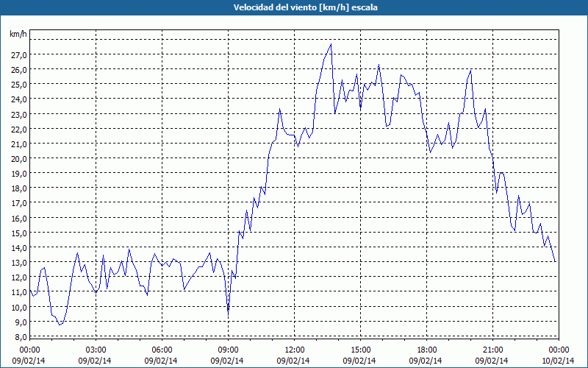Click the 11,0 y-axis value
588x368 pixels.
pos(19,292)
